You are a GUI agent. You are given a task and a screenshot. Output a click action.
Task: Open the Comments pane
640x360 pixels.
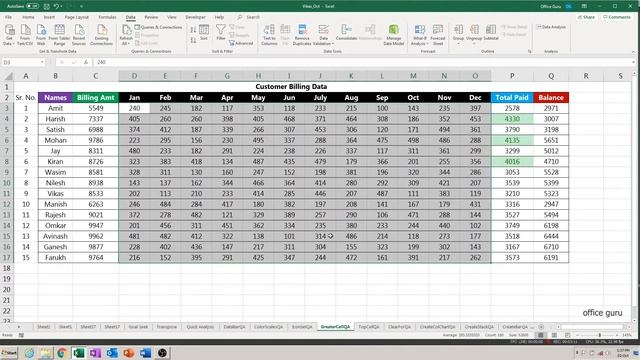click(617, 17)
